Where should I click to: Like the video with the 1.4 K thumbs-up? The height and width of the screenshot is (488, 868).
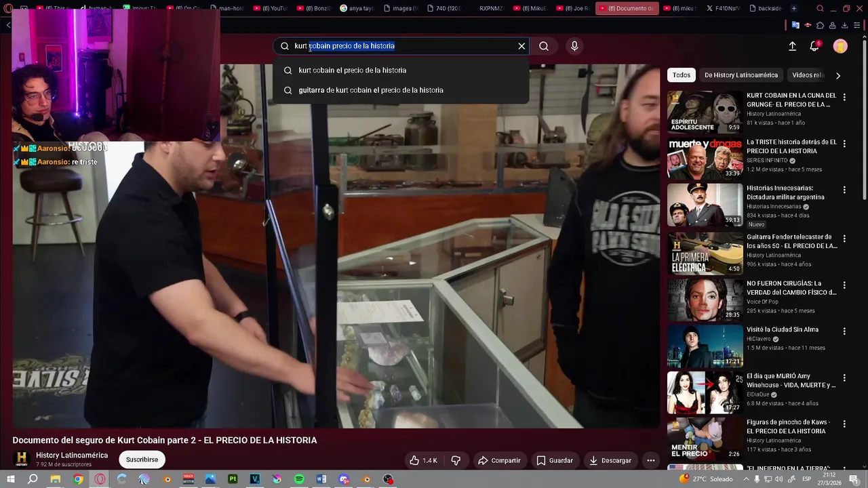click(x=423, y=460)
